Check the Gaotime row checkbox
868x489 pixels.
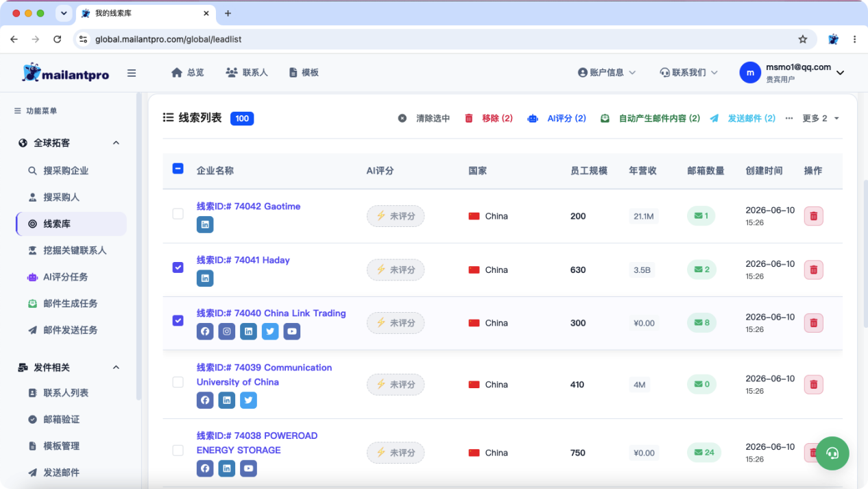[178, 214]
